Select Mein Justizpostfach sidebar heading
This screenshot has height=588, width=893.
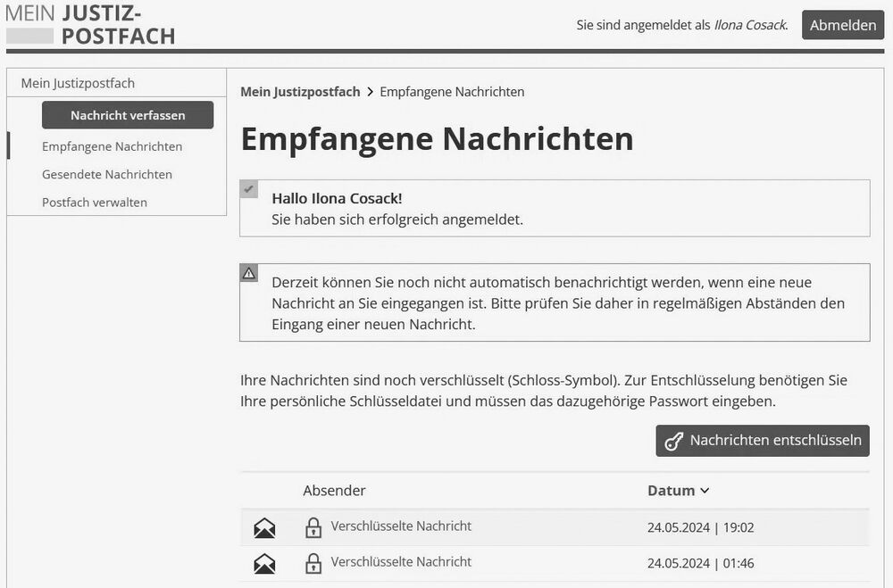tap(78, 83)
